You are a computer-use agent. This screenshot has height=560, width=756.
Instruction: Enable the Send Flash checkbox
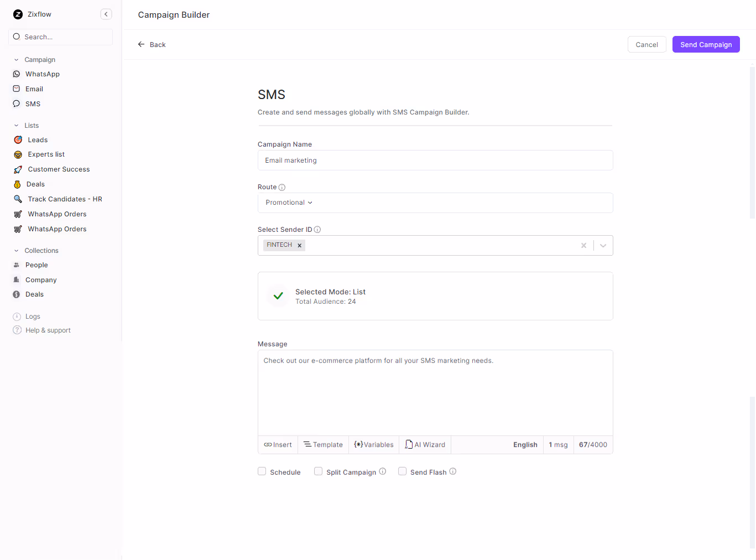pyautogui.click(x=403, y=471)
